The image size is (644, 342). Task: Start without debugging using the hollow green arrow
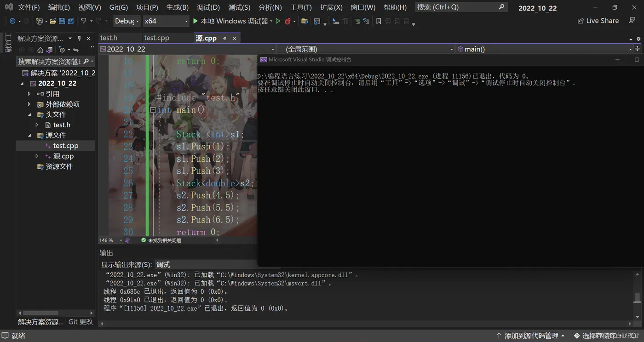[x=278, y=21]
